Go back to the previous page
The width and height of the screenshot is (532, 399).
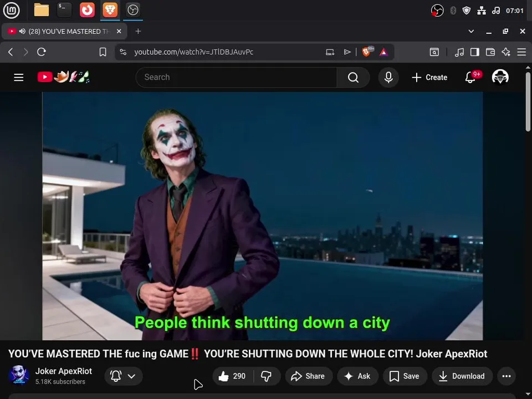(11, 52)
